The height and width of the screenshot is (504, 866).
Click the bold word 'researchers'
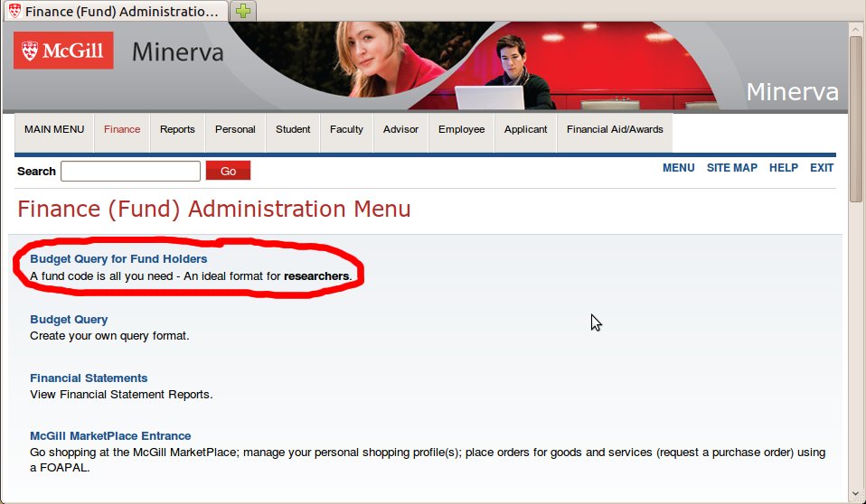pos(316,276)
